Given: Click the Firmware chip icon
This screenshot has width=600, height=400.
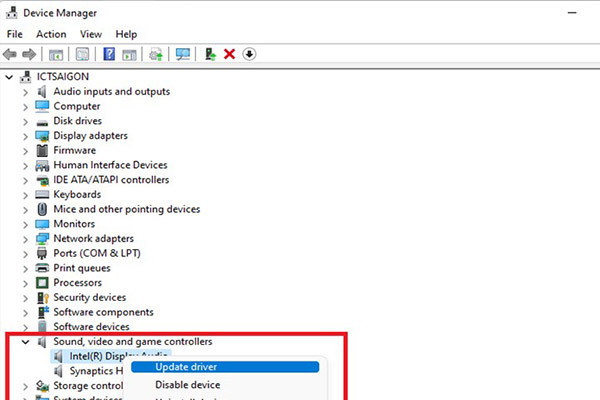Looking at the screenshot, I should 42,150.
